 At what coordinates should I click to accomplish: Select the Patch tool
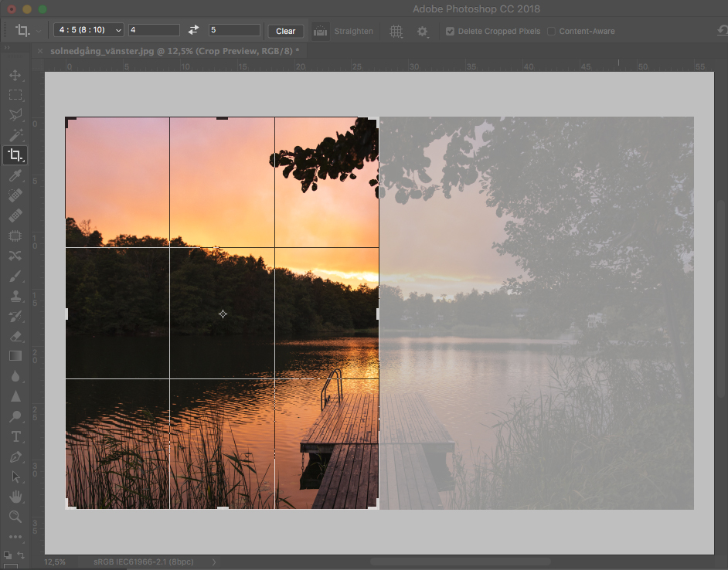pyautogui.click(x=15, y=236)
